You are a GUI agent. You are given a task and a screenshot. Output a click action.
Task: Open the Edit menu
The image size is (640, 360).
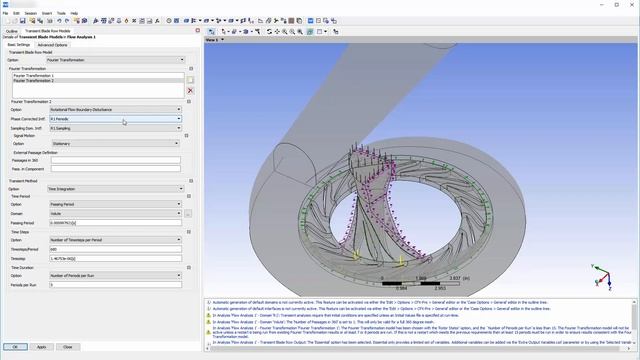(16, 13)
